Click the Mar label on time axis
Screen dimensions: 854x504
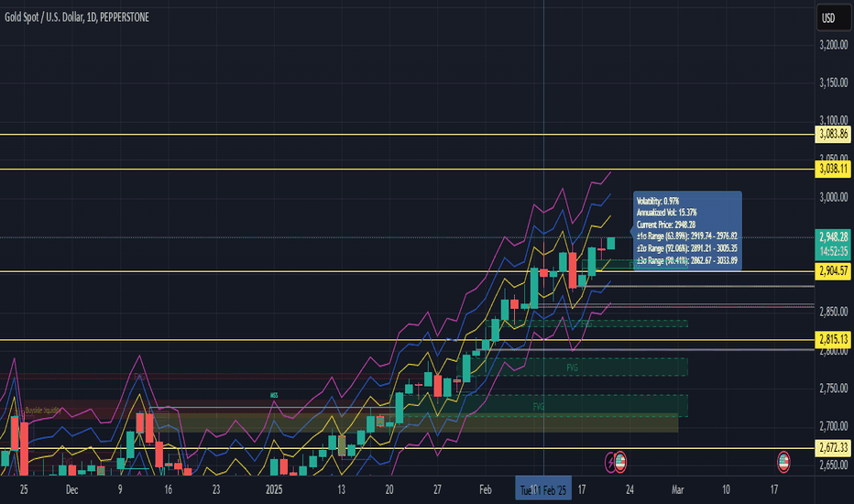[677, 490]
